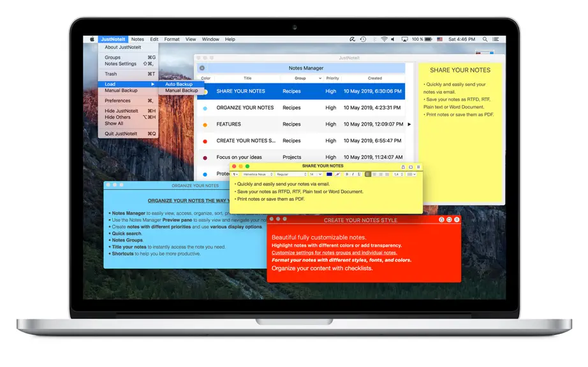Click the volume icon in menu bar
Image resolution: width=588 pixels, height=367 pixels.
tap(393, 39)
